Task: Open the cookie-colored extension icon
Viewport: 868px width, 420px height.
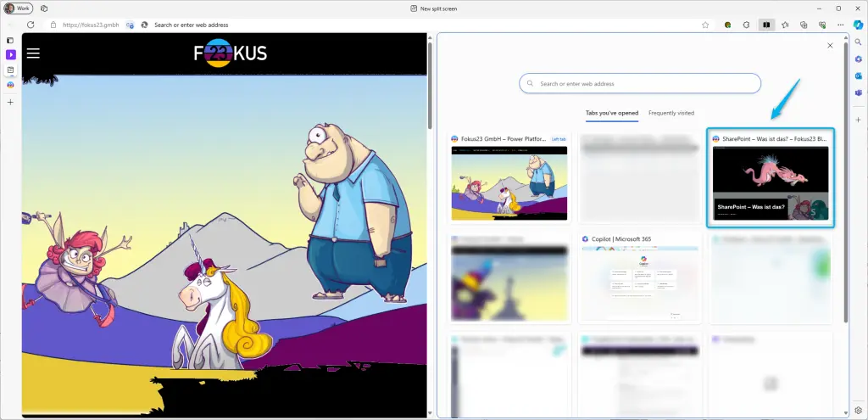Action: click(728, 25)
